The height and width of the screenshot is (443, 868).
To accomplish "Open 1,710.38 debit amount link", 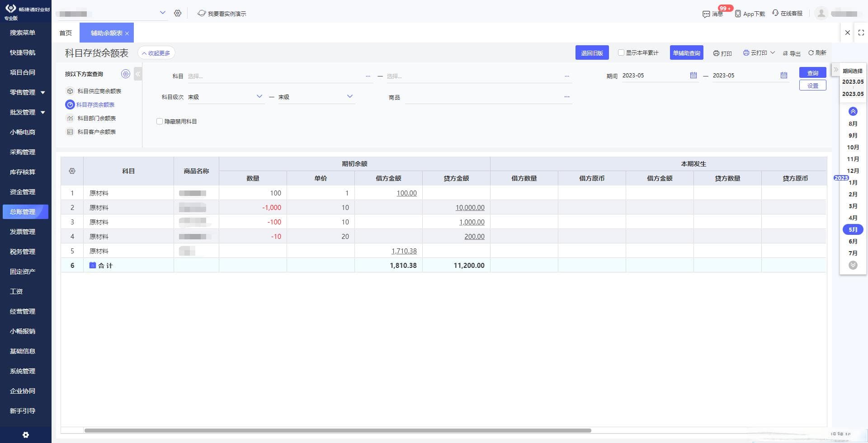I will click(404, 251).
